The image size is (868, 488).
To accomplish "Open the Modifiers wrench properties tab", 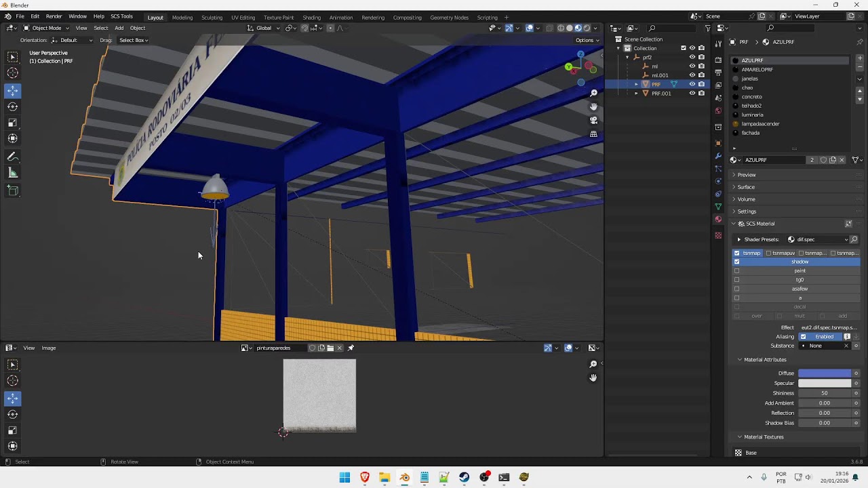I will (718, 156).
